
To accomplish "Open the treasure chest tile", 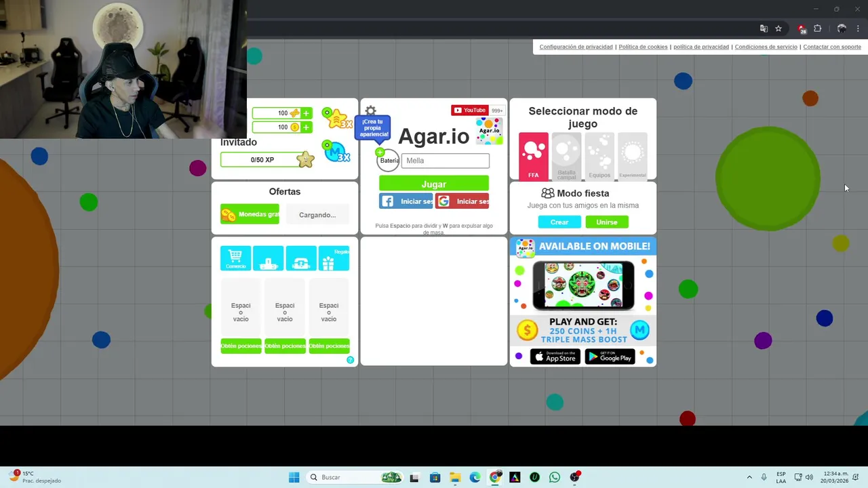I will point(301,258).
